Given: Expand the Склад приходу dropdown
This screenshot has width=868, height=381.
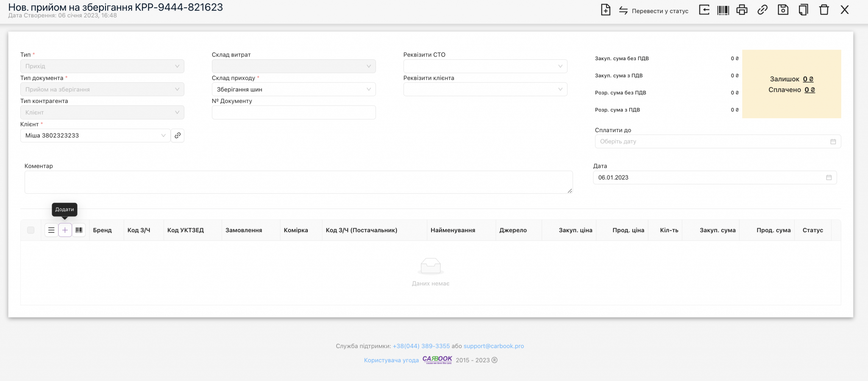Looking at the screenshot, I should [x=293, y=89].
